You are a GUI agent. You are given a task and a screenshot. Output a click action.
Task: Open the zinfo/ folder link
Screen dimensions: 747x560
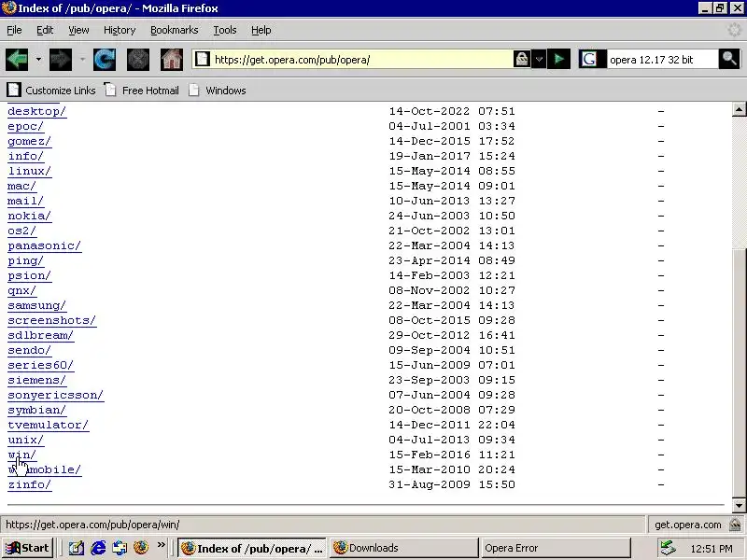[30, 484]
